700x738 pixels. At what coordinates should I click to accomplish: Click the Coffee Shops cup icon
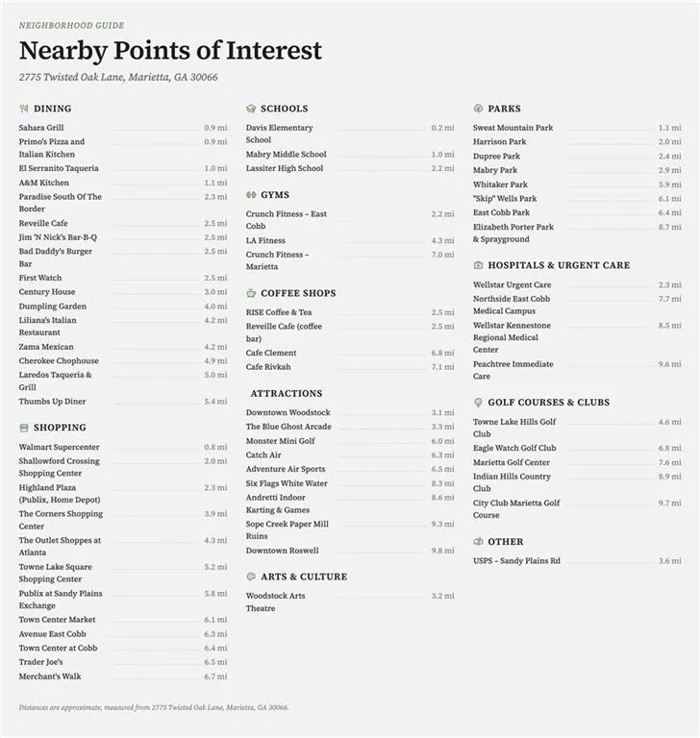[251, 293]
